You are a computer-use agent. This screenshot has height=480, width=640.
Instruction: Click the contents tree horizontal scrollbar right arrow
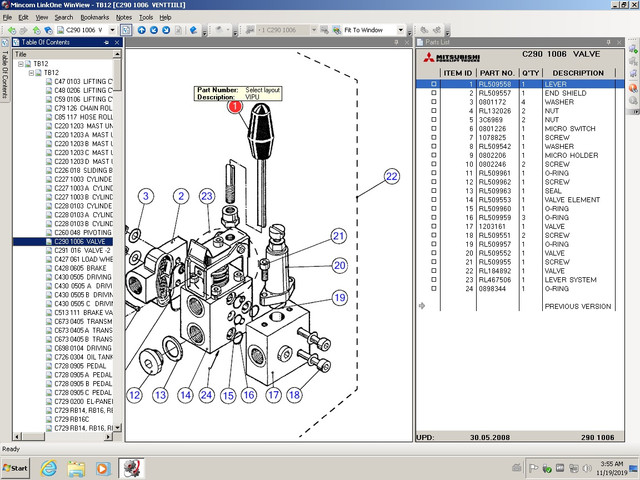109,436
